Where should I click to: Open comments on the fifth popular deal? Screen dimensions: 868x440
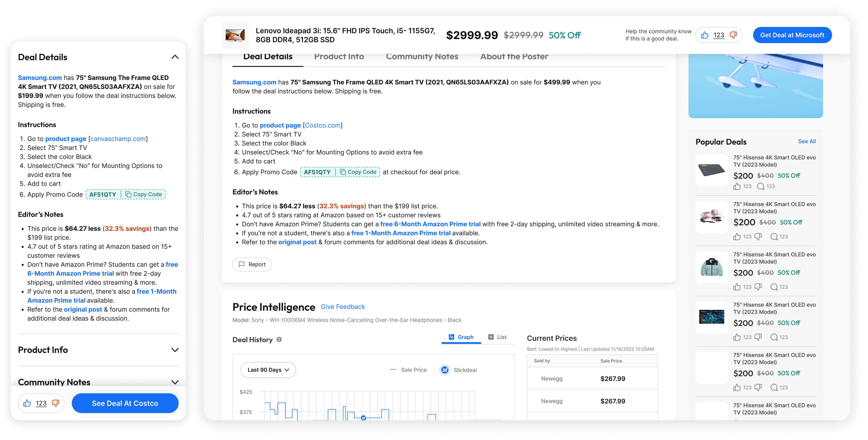coord(774,387)
